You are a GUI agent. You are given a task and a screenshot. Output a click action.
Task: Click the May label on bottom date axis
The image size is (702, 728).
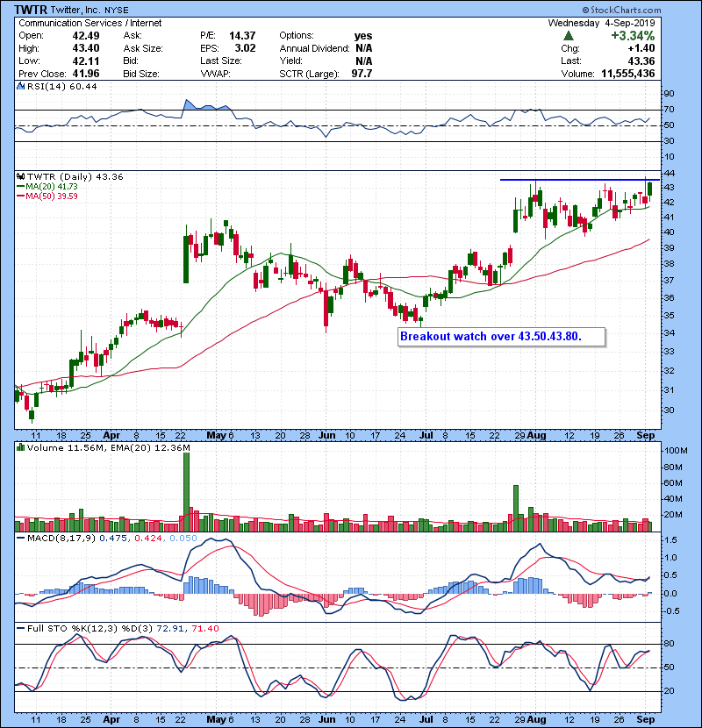click(216, 719)
